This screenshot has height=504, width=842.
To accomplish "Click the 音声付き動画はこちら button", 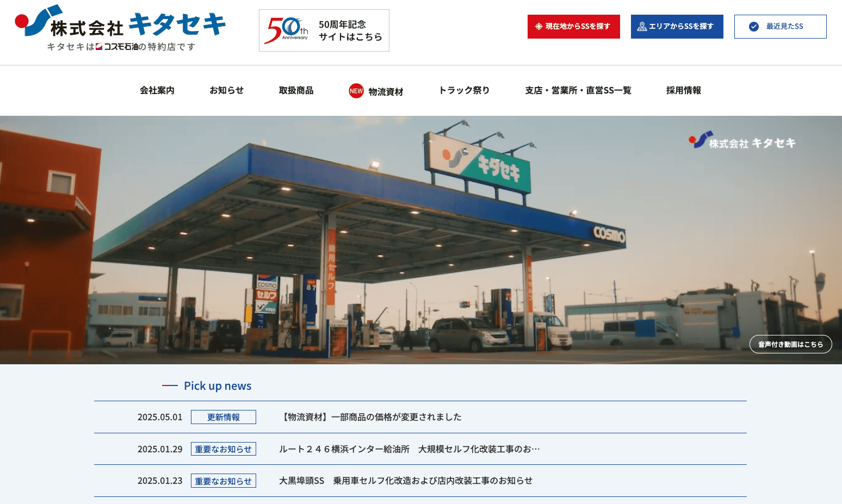I will click(791, 344).
